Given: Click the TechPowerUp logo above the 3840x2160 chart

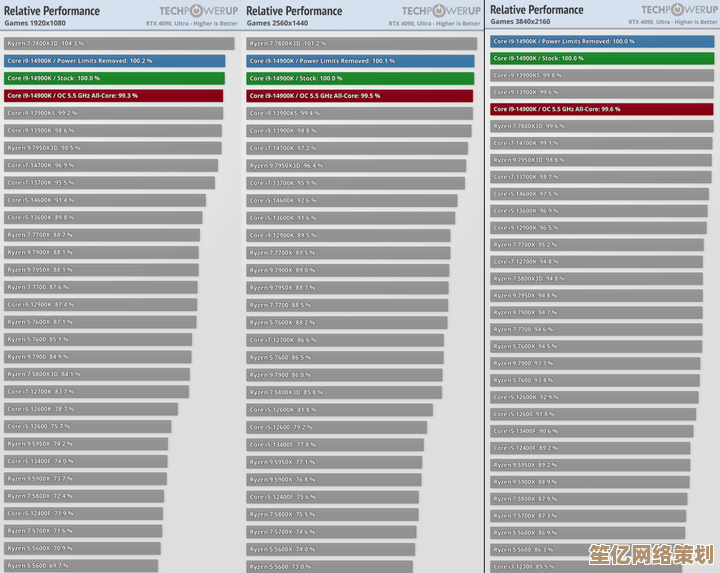Looking at the screenshot, I should [x=677, y=10].
